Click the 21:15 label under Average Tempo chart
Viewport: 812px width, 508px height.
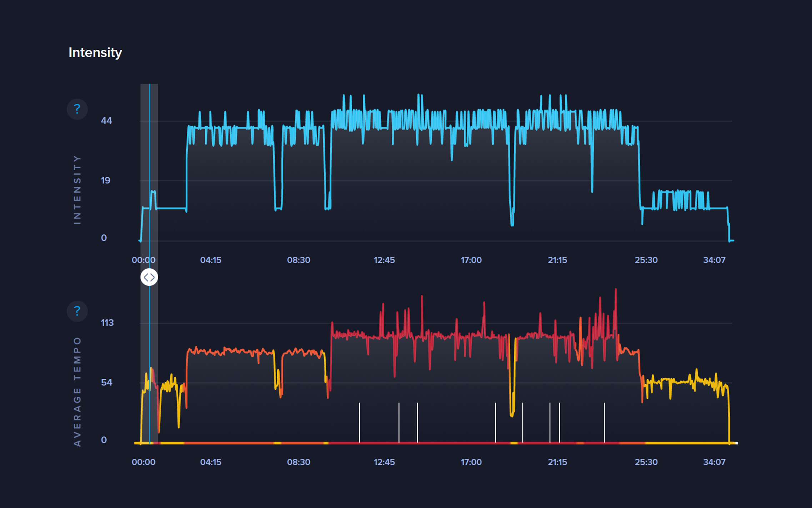click(x=557, y=462)
